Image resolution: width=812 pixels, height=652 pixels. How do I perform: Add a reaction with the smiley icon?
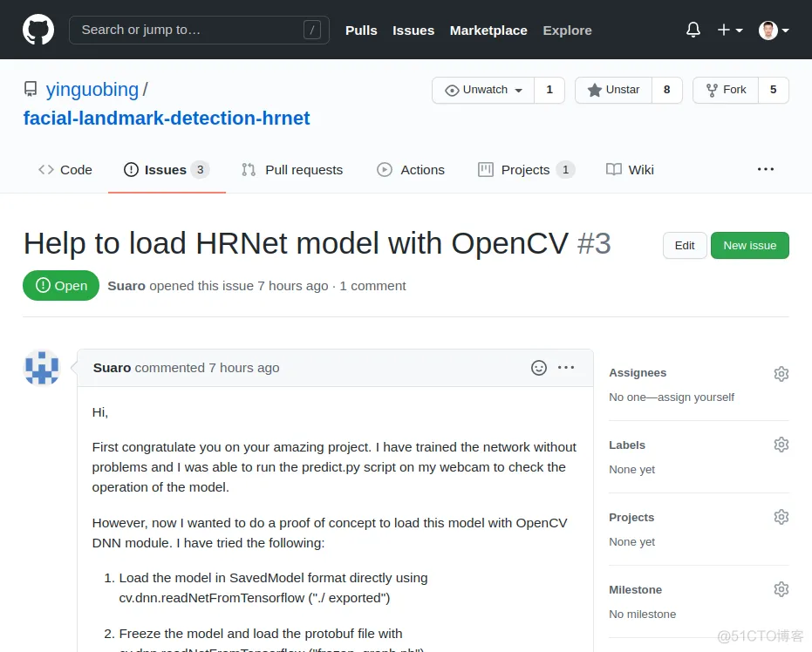tap(539, 368)
